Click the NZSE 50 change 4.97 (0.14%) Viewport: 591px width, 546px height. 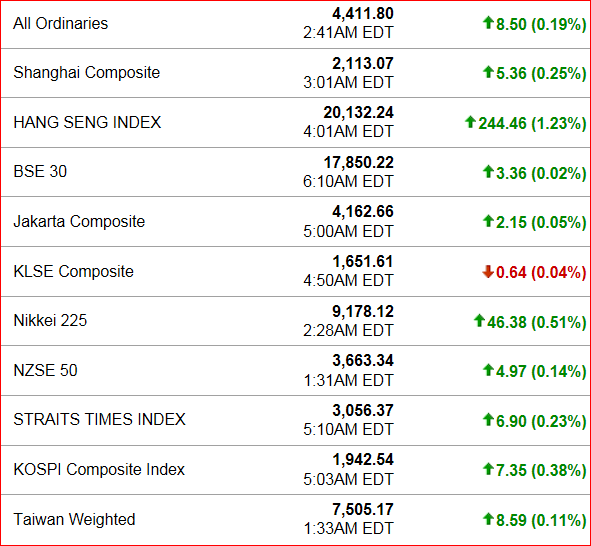tap(541, 372)
